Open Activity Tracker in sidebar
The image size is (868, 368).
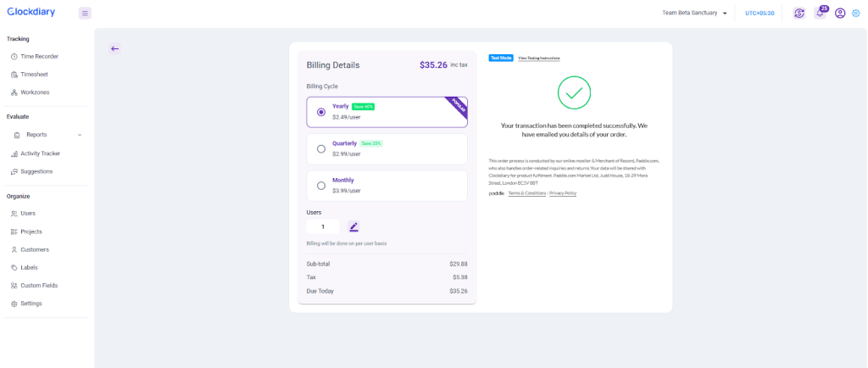click(x=40, y=153)
